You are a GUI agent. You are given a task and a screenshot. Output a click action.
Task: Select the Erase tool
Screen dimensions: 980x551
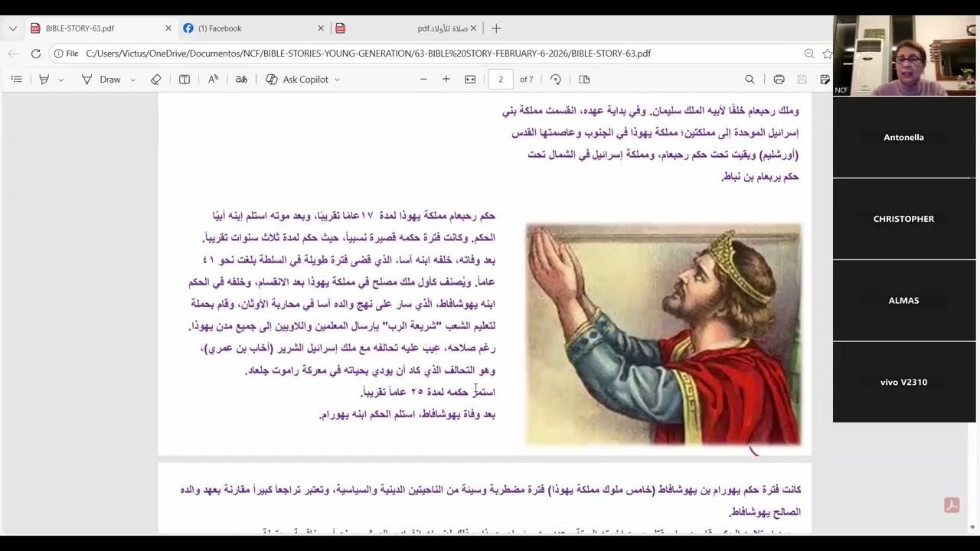click(x=156, y=80)
